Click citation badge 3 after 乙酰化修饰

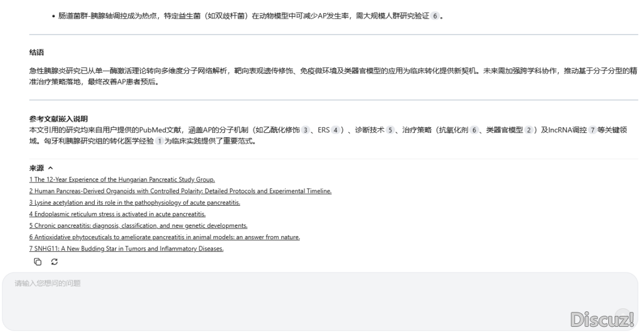(305, 130)
